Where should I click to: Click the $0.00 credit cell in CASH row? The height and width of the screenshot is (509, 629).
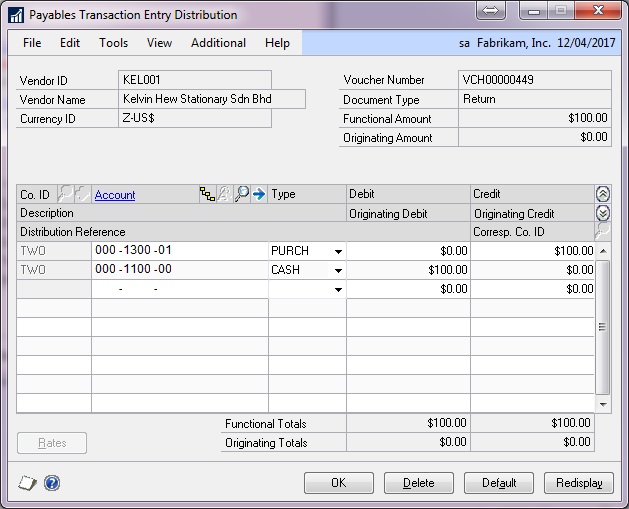click(532, 270)
